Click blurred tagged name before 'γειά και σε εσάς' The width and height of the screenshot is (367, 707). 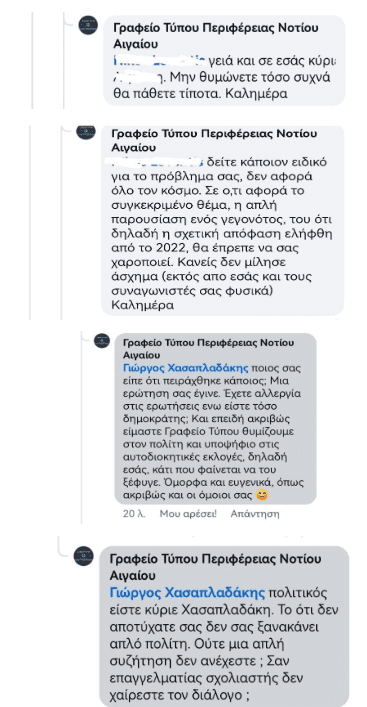(x=160, y=60)
